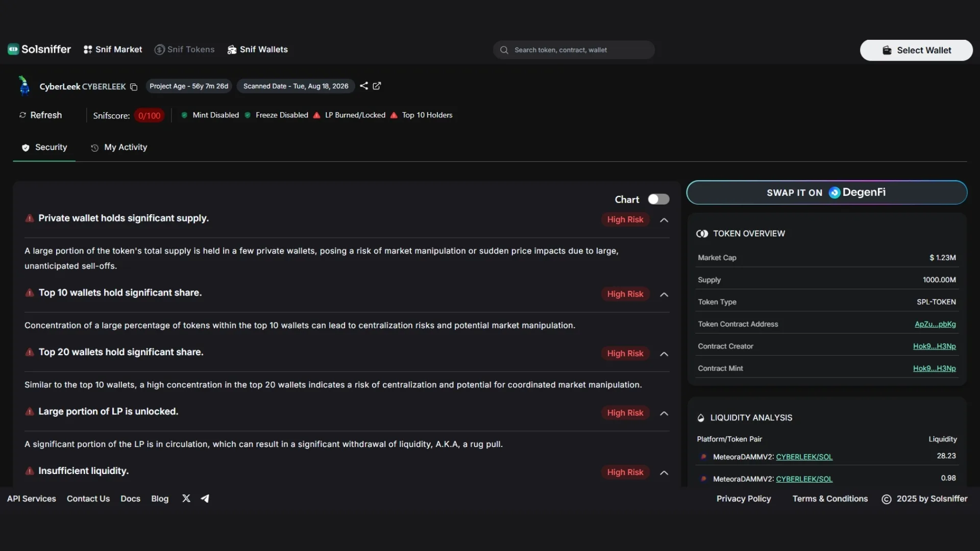Screen dimensions: 980x551
Task: Click the Meteora icon on the 0.98 row
Action: [704, 479]
